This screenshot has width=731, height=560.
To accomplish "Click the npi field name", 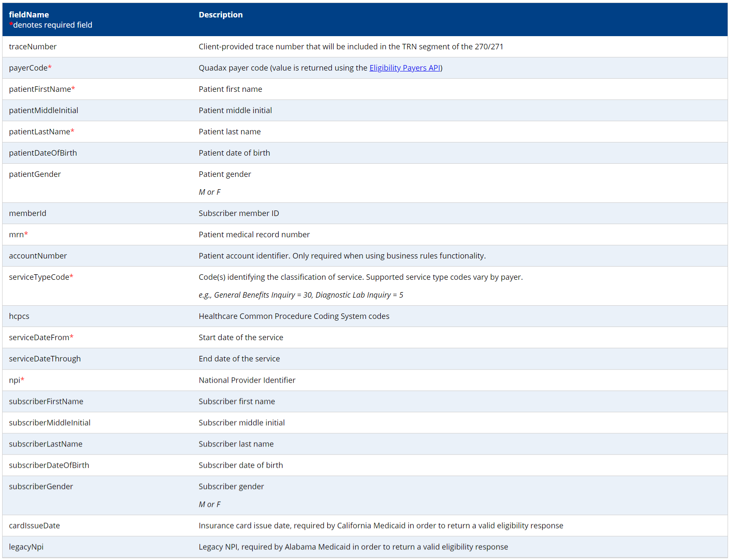I will 14,380.
